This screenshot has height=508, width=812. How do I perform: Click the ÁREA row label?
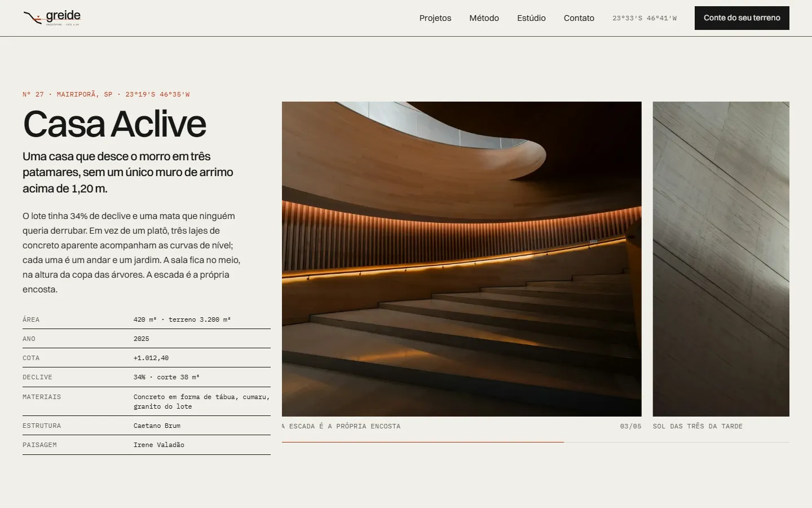click(x=31, y=319)
